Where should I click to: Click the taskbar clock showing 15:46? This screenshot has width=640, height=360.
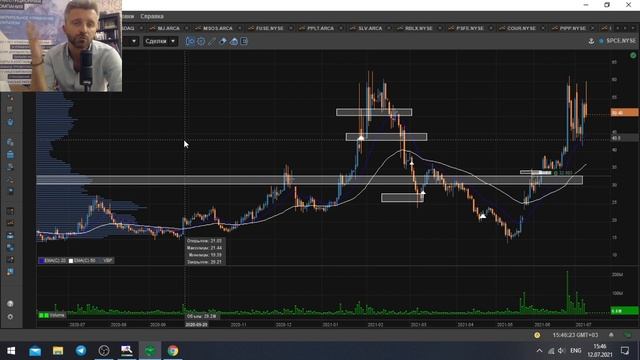pyautogui.click(x=600, y=351)
